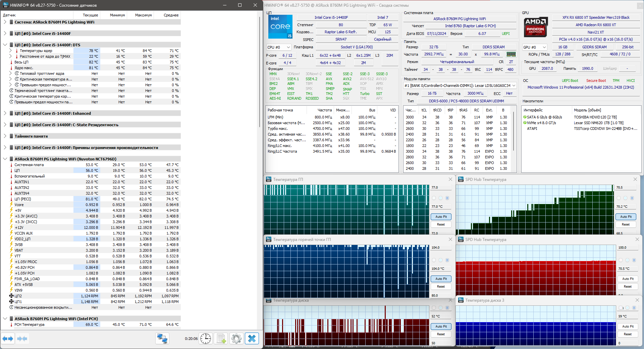Click the Текущее column header
644x349 pixels.
[x=90, y=15]
